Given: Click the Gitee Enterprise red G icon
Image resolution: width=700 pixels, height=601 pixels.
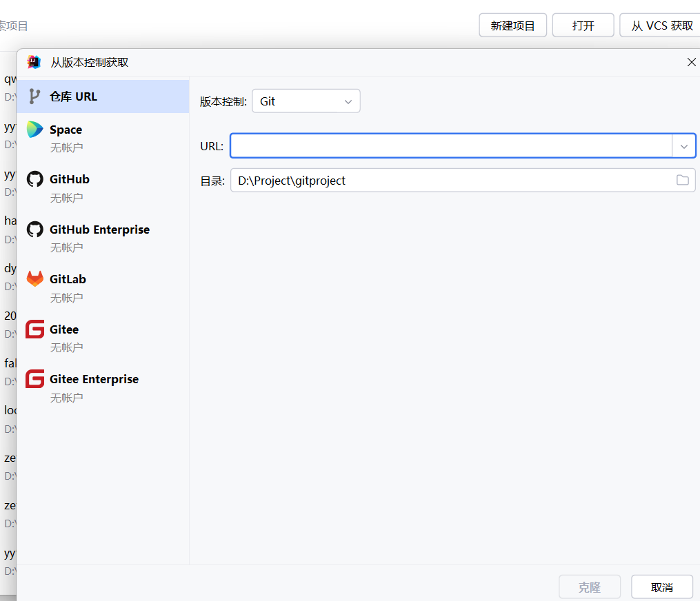Looking at the screenshot, I should [x=34, y=379].
